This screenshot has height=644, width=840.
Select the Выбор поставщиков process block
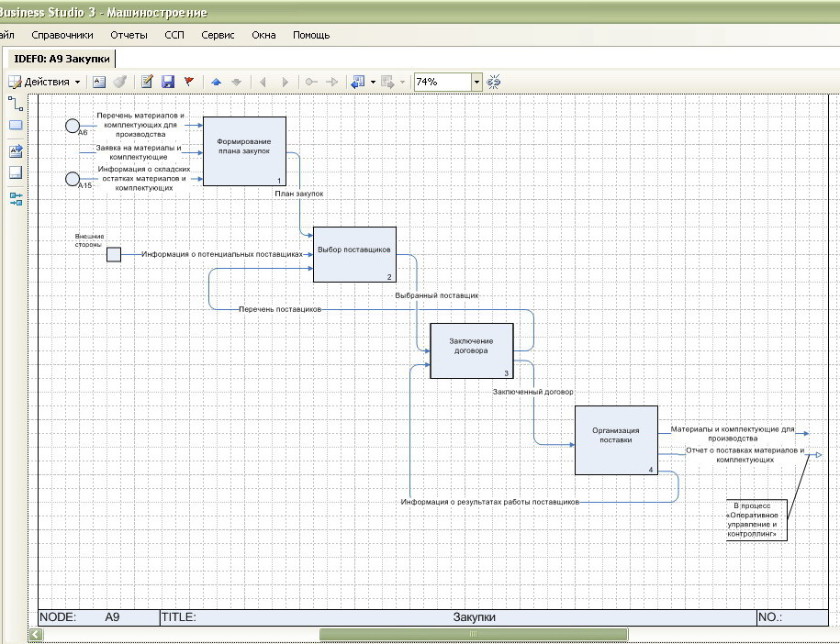point(354,254)
